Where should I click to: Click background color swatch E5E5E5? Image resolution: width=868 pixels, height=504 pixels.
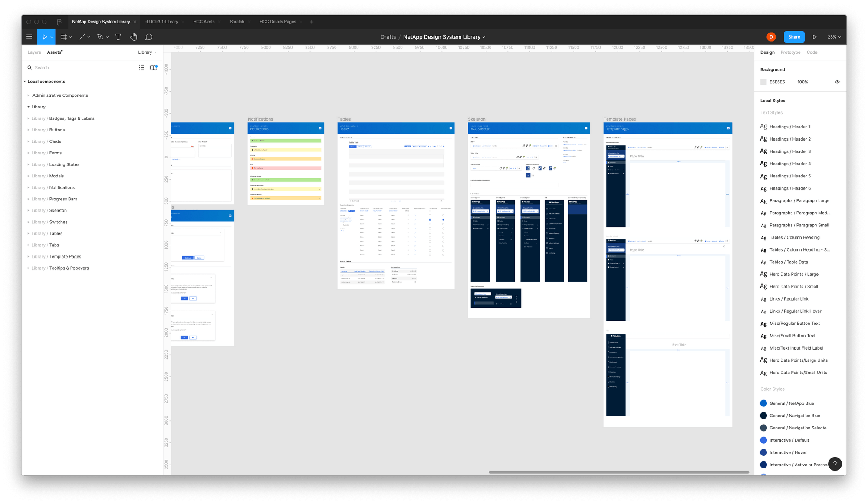(x=763, y=82)
